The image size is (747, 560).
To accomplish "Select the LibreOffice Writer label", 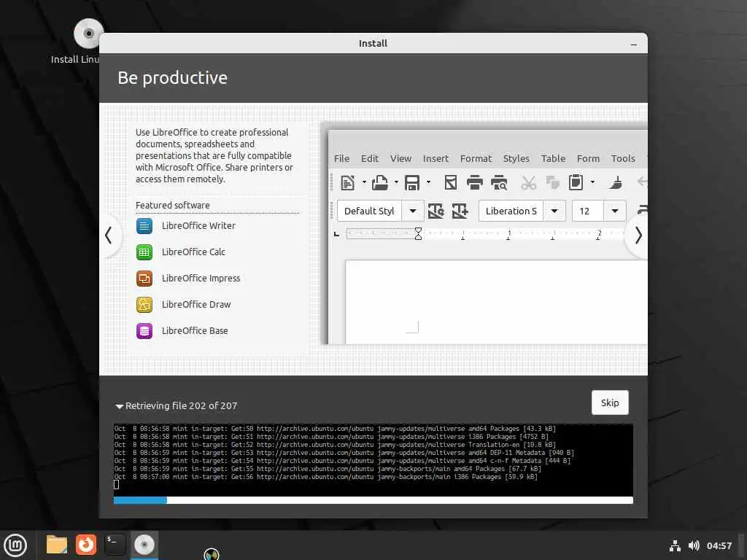I will click(198, 226).
